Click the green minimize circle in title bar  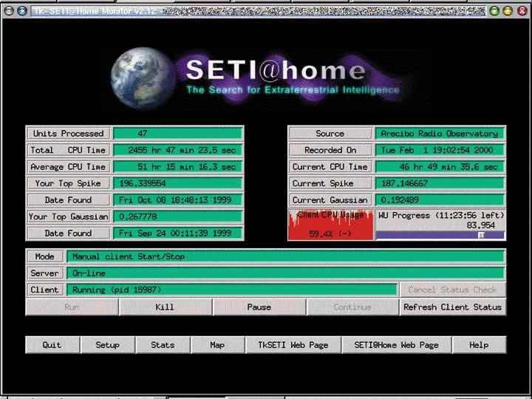tap(494, 11)
